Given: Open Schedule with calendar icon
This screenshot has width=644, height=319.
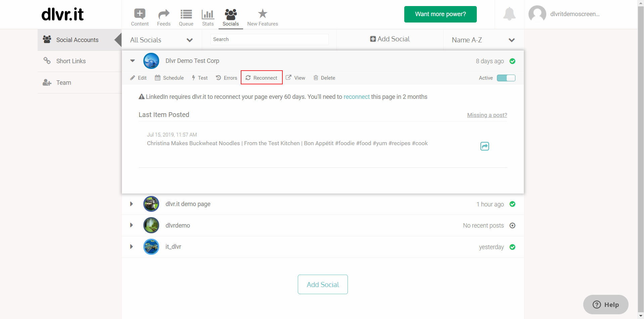Looking at the screenshot, I should (x=169, y=78).
